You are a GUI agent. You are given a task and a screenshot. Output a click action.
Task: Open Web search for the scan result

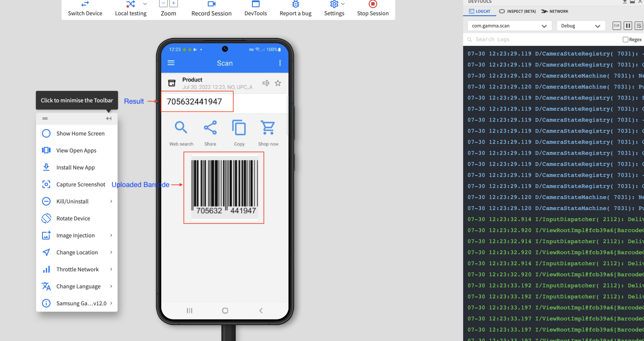181,128
